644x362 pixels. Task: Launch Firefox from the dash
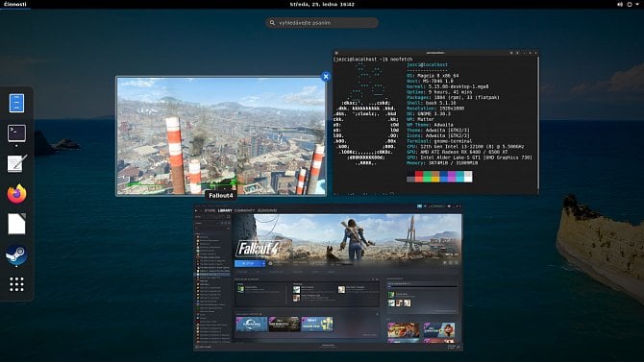pyautogui.click(x=17, y=194)
